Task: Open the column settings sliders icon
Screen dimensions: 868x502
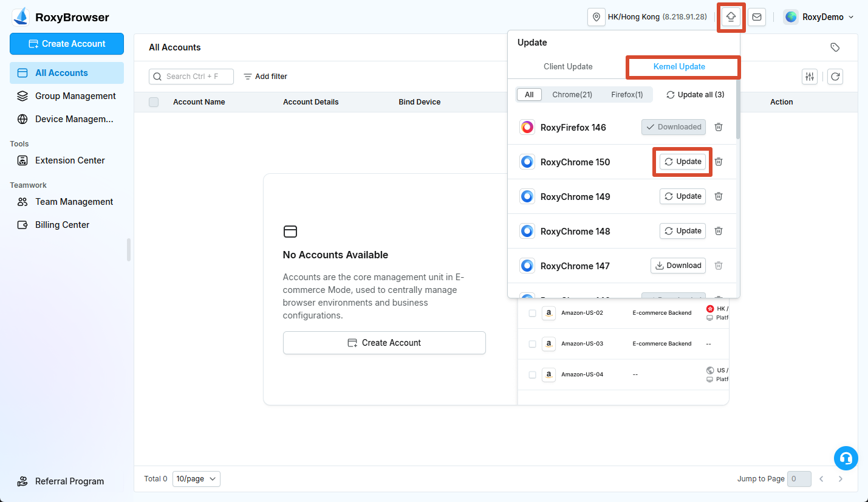Action: pyautogui.click(x=810, y=77)
